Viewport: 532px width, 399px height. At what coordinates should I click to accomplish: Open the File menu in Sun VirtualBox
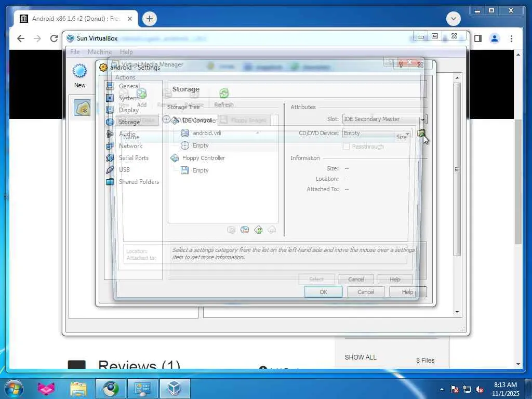pyautogui.click(x=75, y=52)
